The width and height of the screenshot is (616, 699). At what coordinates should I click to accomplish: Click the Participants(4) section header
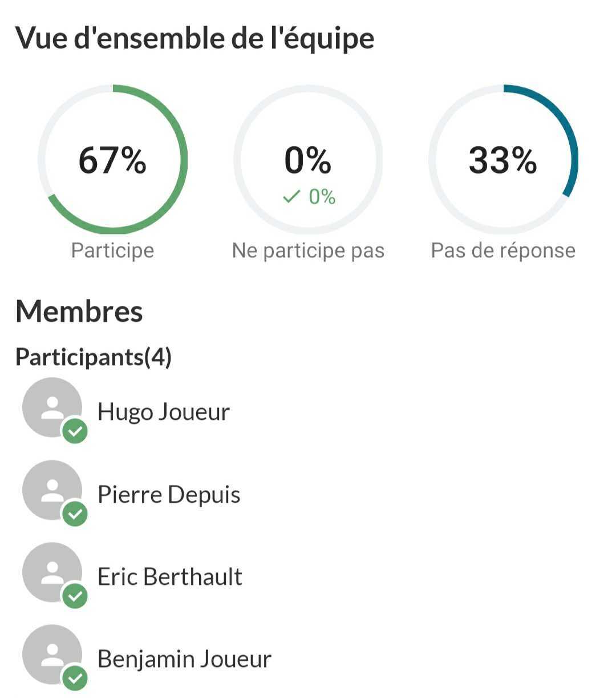tap(94, 357)
